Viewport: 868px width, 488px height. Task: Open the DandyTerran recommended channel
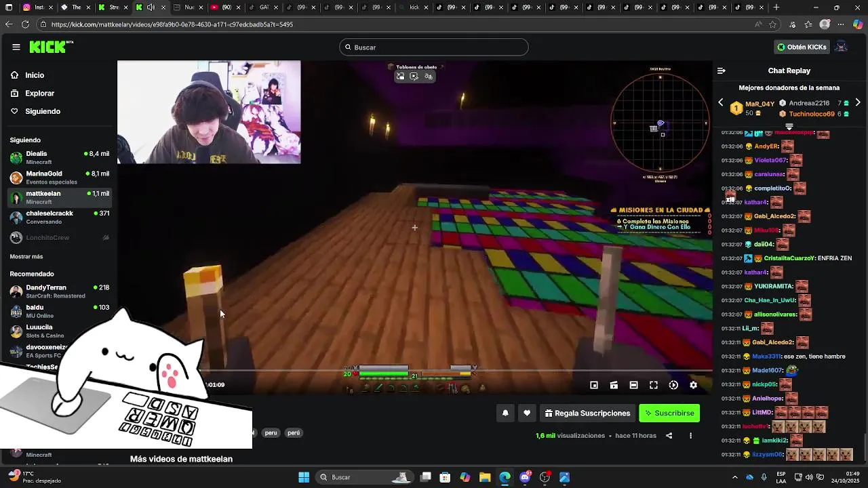pos(60,291)
